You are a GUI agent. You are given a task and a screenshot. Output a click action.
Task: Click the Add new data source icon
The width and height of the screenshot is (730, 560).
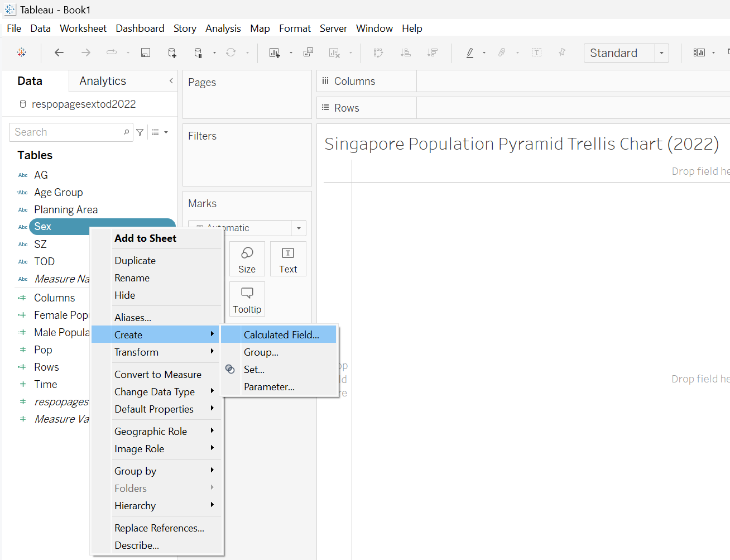point(172,52)
